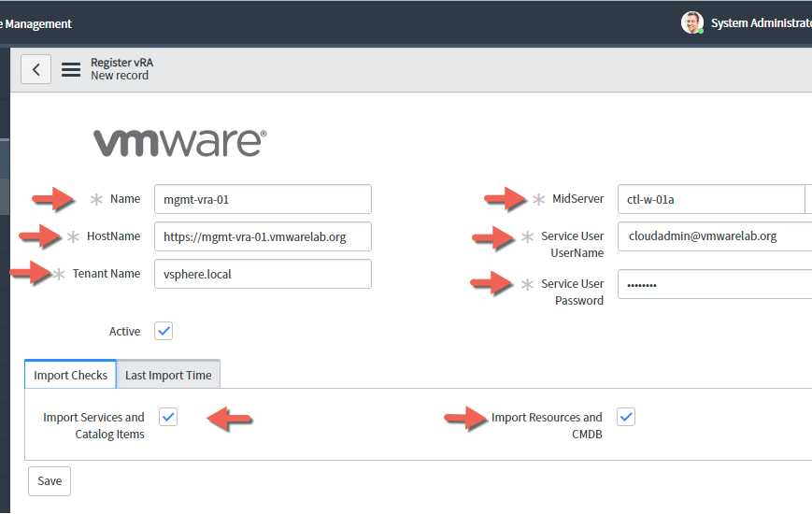Click the MidServer reference field

(710, 199)
